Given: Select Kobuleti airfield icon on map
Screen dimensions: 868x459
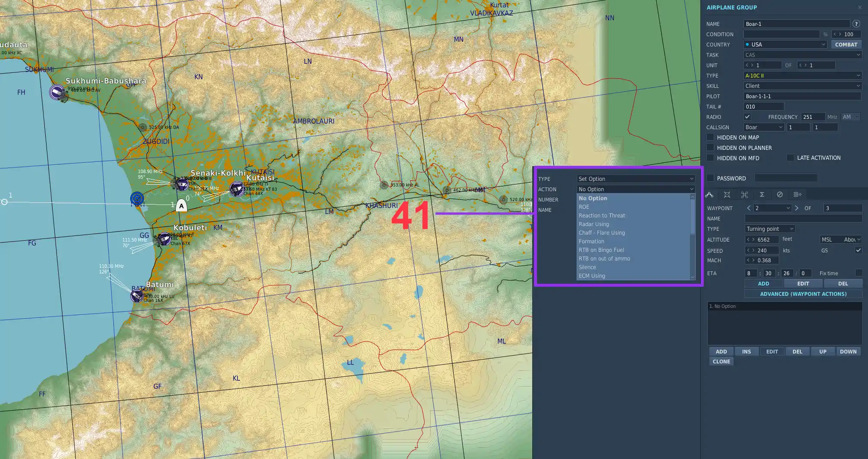Looking at the screenshot, I should (x=164, y=239).
